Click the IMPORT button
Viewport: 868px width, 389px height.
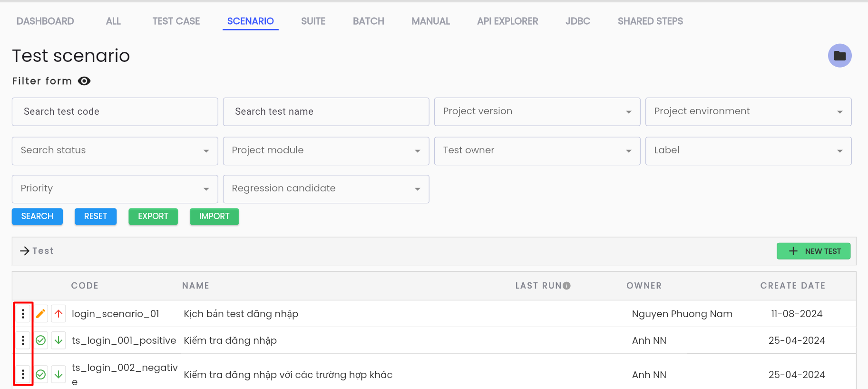pos(214,216)
